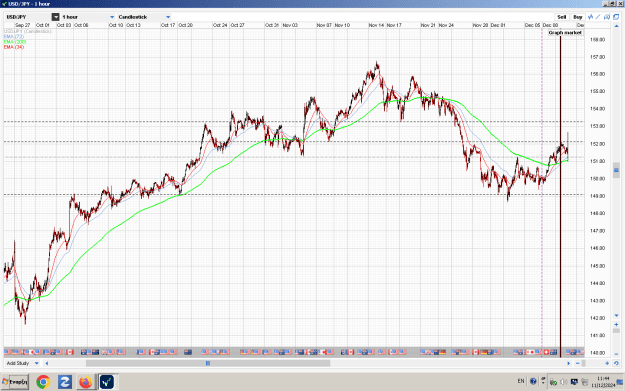
Task: Click the Buy button
Action: 578,17
